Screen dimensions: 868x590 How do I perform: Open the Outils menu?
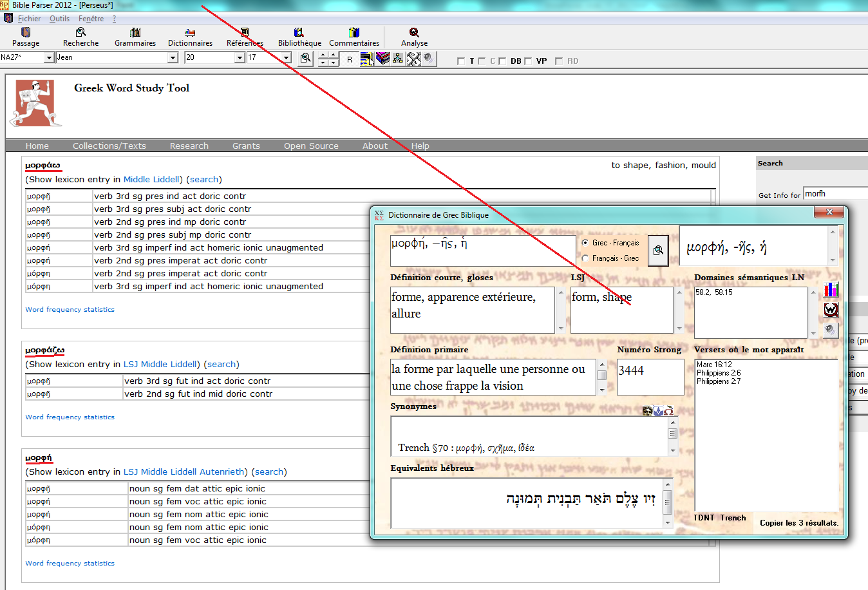click(59, 19)
